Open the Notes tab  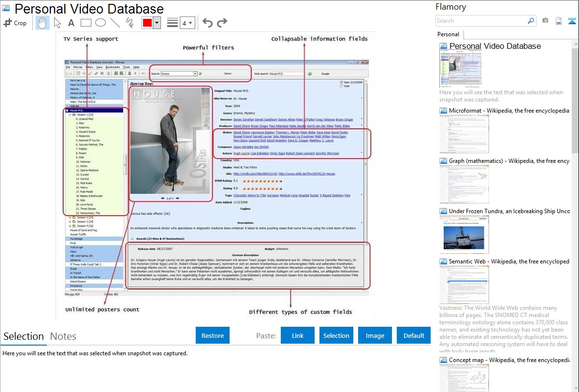[63, 336]
